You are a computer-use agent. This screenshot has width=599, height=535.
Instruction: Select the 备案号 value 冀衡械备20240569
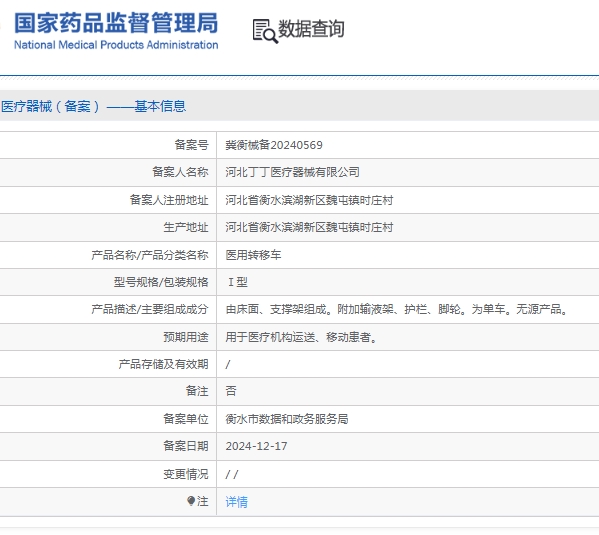pyautogui.click(x=274, y=145)
